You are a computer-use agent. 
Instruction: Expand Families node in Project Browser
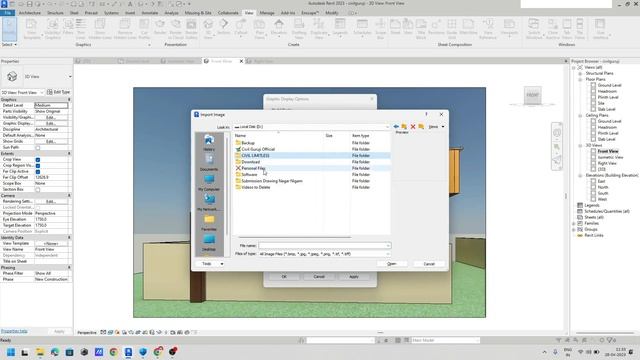pos(574,224)
